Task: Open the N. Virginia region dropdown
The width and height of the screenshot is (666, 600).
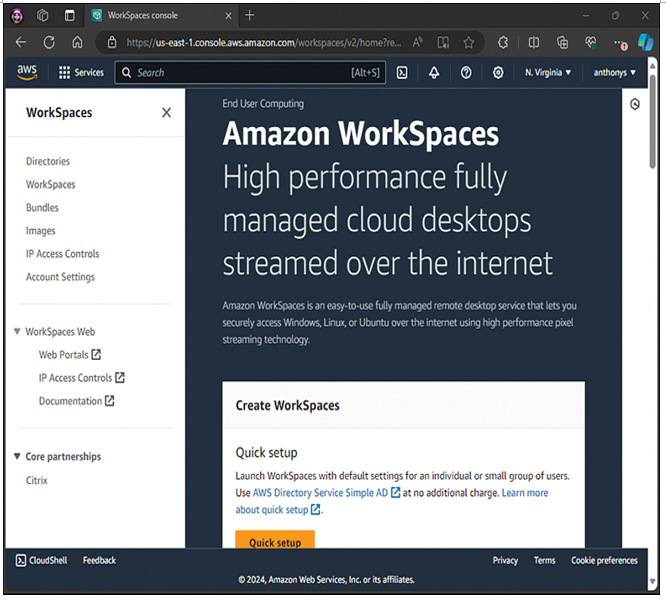Action: pyautogui.click(x=548, y=73)
